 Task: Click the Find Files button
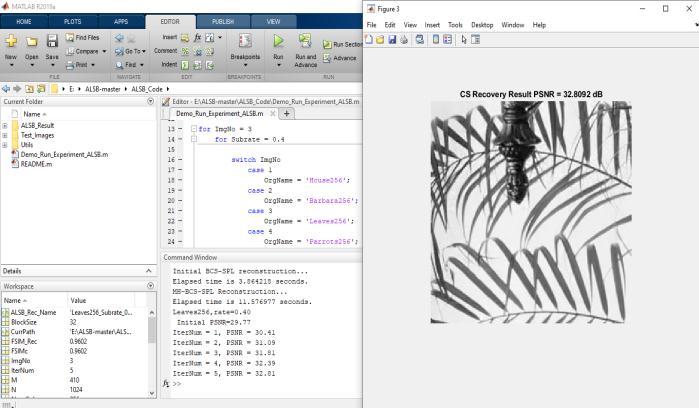click(x=82, y=37)
